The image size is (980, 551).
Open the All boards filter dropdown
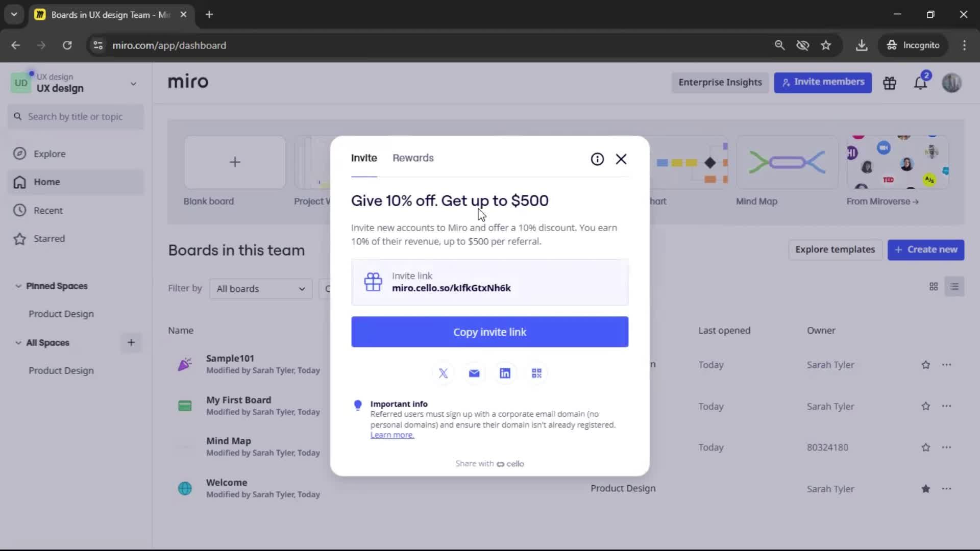[x=260, y=289]
